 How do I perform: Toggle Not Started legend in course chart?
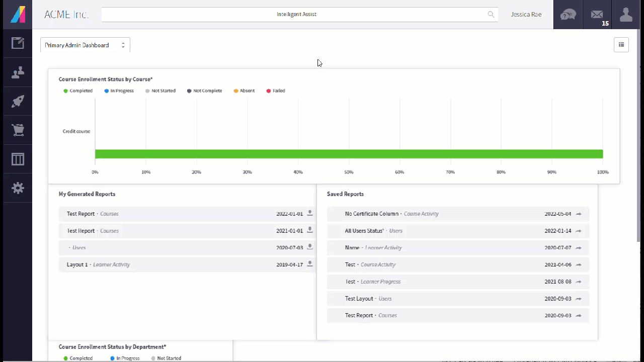[x=160, y=91]
